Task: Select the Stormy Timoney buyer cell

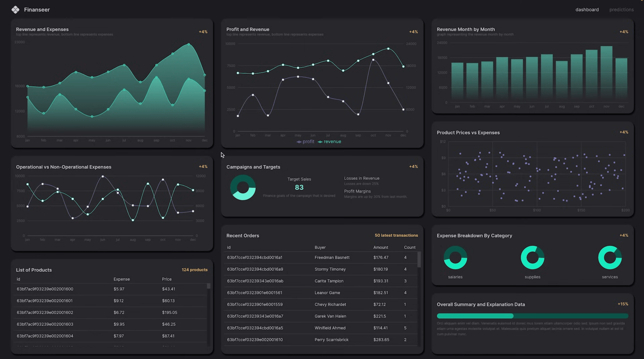Action: coord(330,269)
